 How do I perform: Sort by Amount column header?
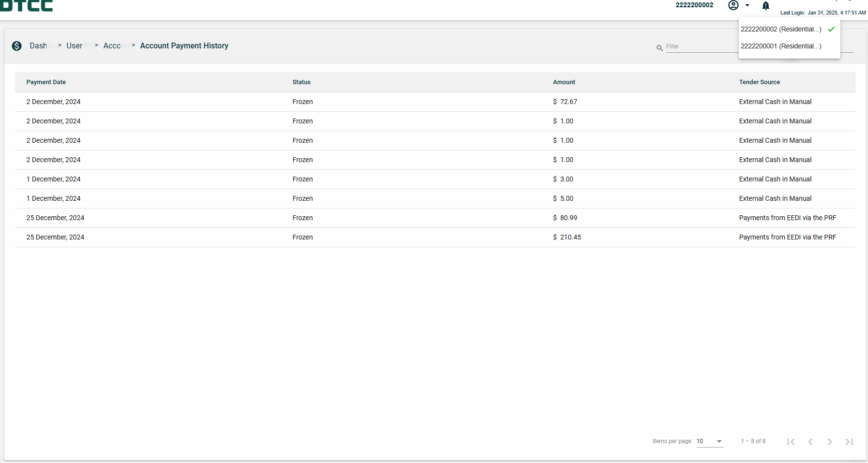564,82
